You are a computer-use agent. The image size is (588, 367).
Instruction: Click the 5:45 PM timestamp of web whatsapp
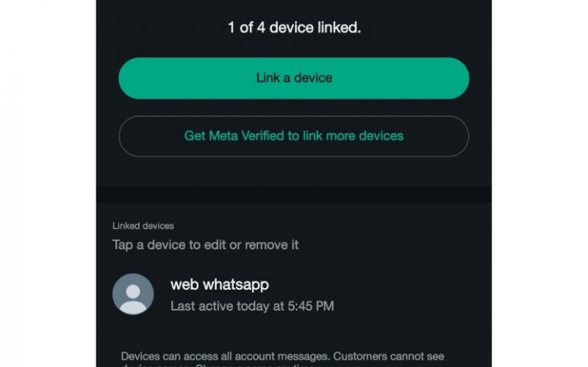coord(311,306)
